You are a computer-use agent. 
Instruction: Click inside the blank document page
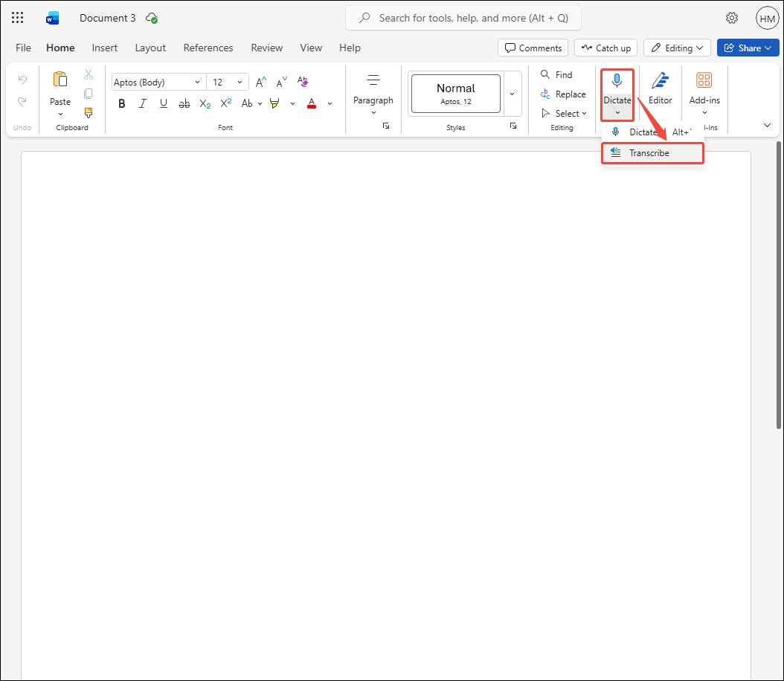click(x=385, y=415)
